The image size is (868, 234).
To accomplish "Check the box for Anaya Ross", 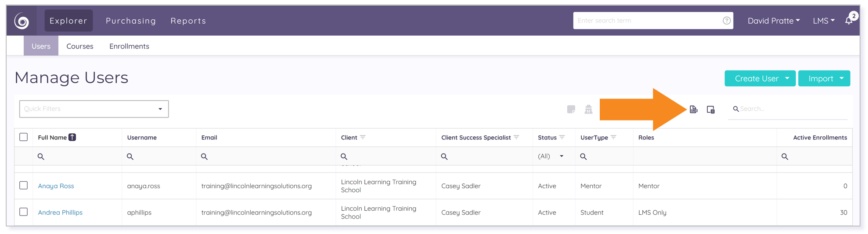I will pos(24,185).
